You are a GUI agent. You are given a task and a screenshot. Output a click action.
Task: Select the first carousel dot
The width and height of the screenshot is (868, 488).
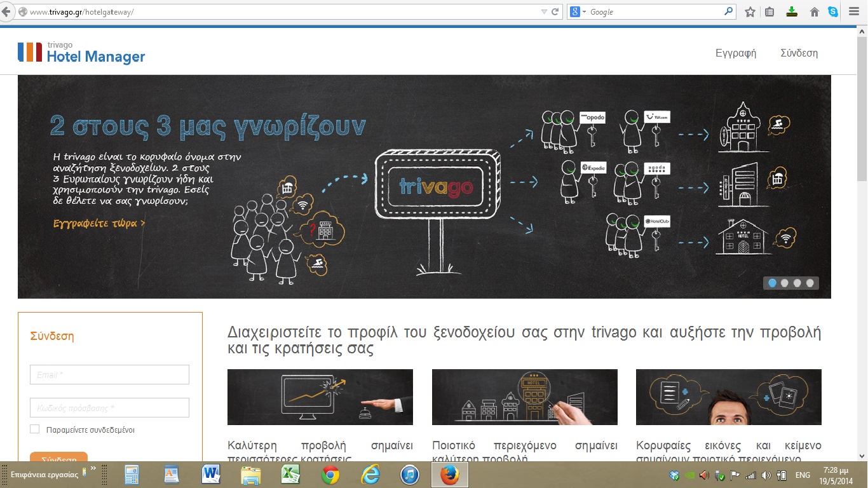[x=773, y=283]
